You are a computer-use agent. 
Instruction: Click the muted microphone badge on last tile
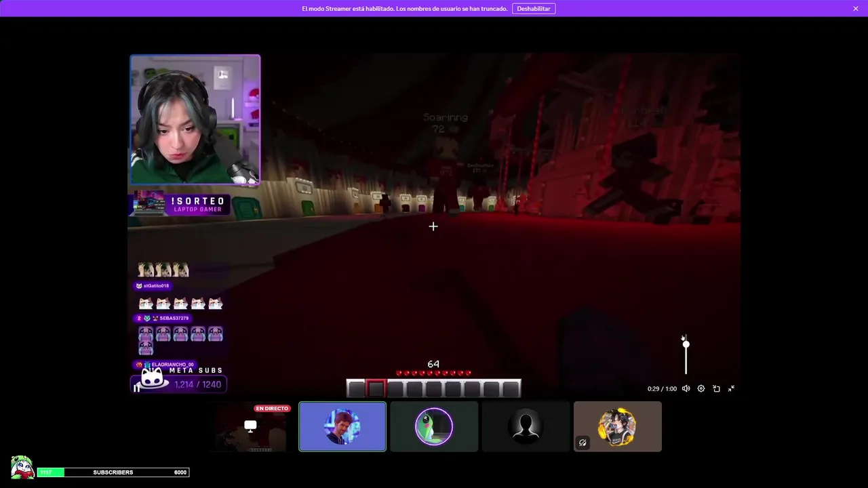(583, 443)
